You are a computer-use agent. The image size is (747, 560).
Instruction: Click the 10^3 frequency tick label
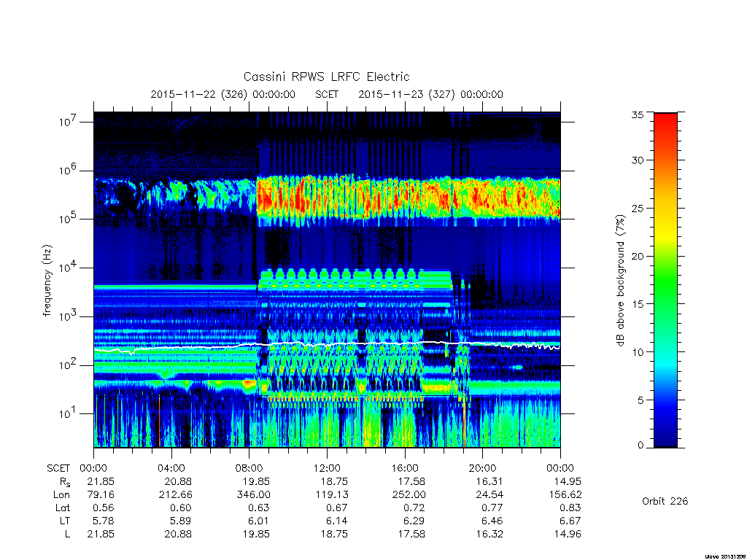pos(67,316)
